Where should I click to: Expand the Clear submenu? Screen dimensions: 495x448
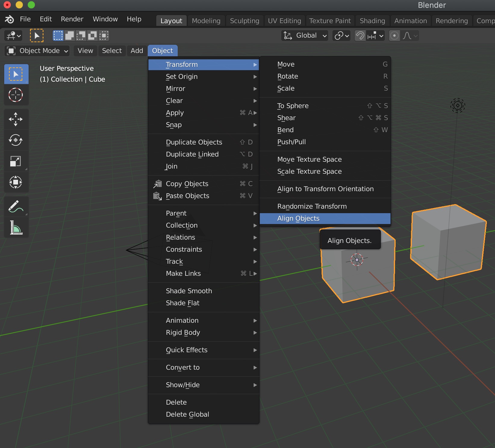pyautogui.click(x=204, y=101)
